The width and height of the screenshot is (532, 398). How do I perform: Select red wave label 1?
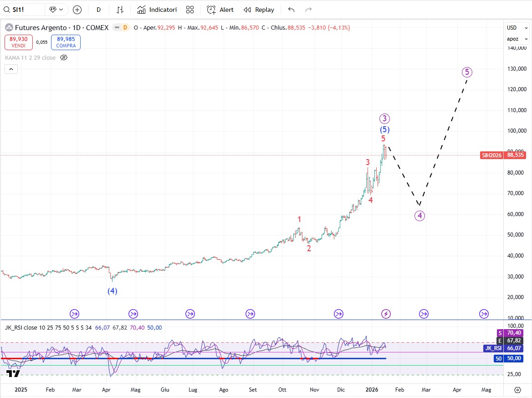tap(299, 219)
